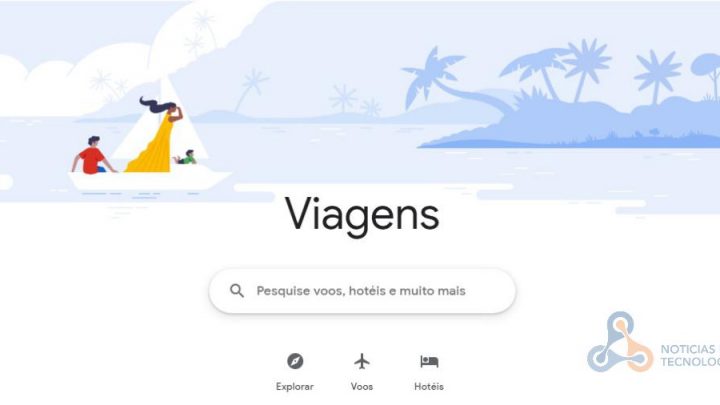Screen dimensions: 720x405
Task: Open Hotéis via the bed icon
Action: click(x=429, y=361)
